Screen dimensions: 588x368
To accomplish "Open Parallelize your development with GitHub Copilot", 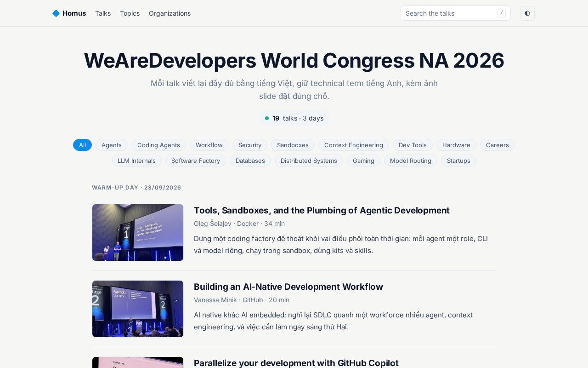I will (296, 363).
